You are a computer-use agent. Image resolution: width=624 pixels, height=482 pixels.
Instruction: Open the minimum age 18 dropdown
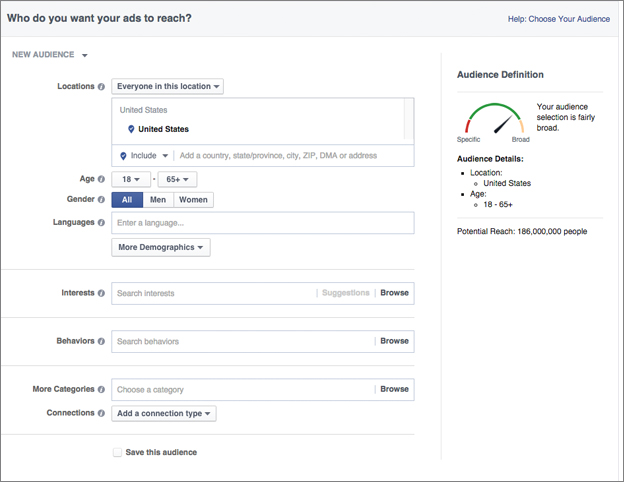pos(131,179)
